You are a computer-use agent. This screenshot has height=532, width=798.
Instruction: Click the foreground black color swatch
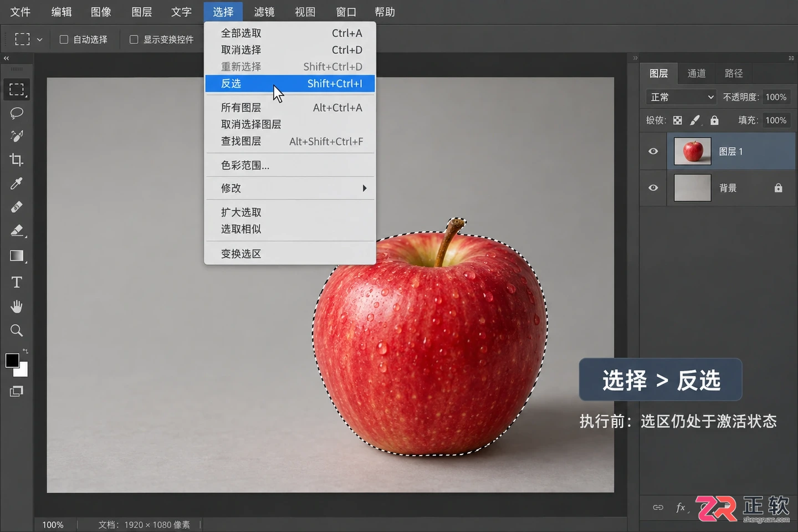(12, 360)
